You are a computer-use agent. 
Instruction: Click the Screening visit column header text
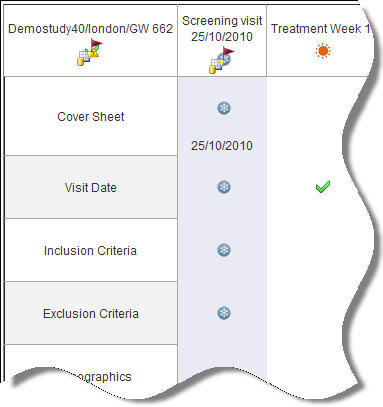tap(222, 21)
